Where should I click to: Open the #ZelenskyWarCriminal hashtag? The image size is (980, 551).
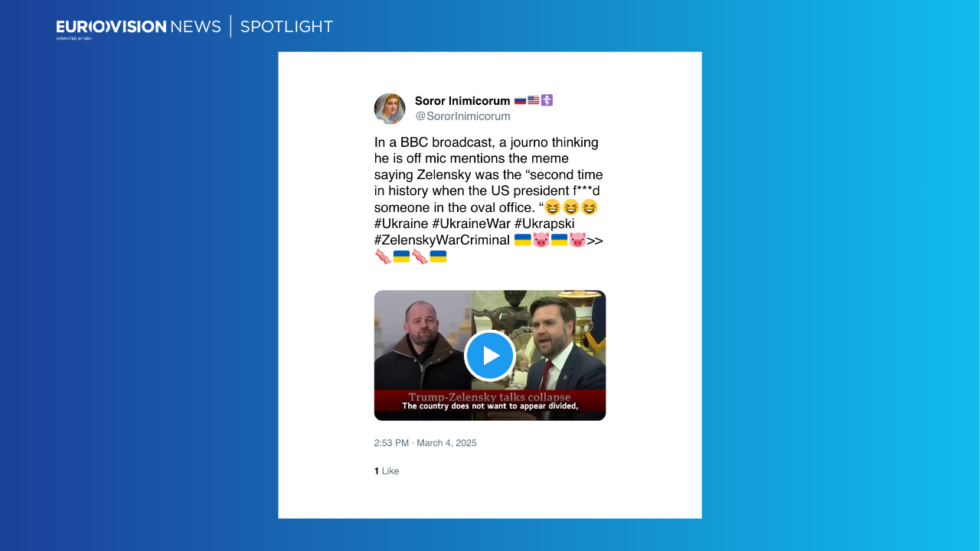click(x=442, y=240)
